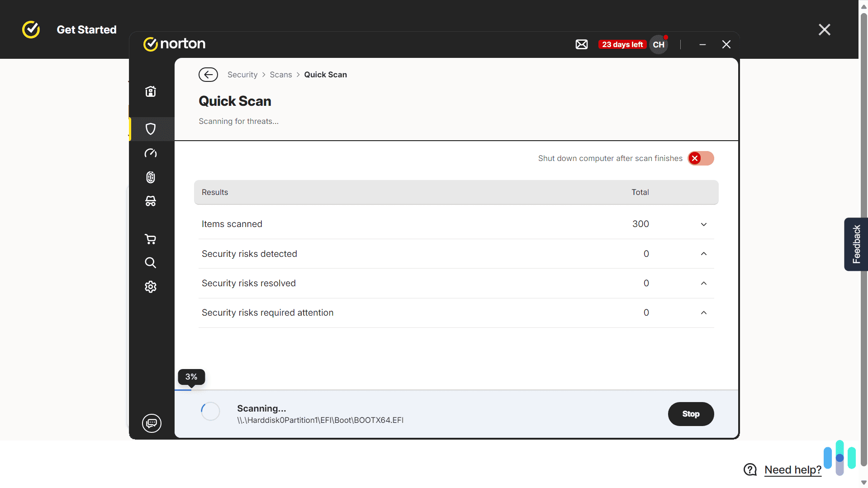The height and width of the screenshot is (488, 868).
Task: Collapse the Security risks detected row chevron
Action: click(704, 254)
